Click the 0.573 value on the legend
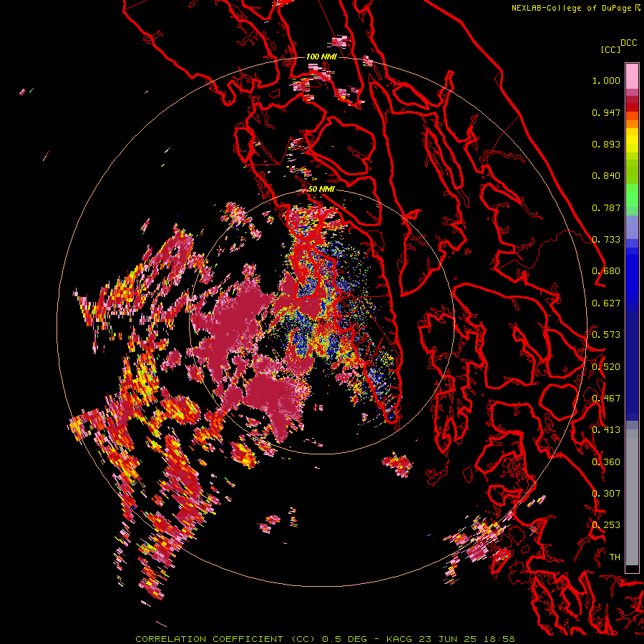Viewport: 644px width, 644px height. (606, 335)
